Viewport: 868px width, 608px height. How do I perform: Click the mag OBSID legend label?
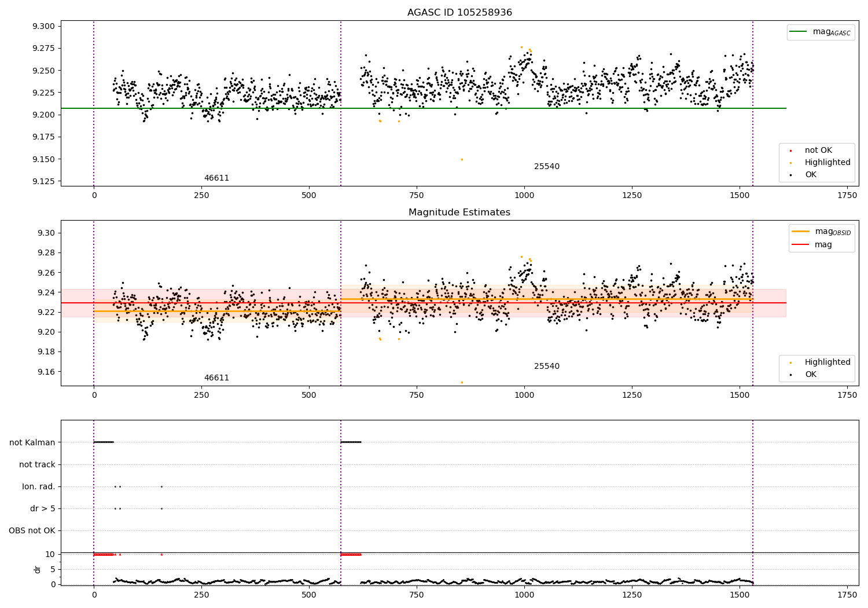click(833, 232)
